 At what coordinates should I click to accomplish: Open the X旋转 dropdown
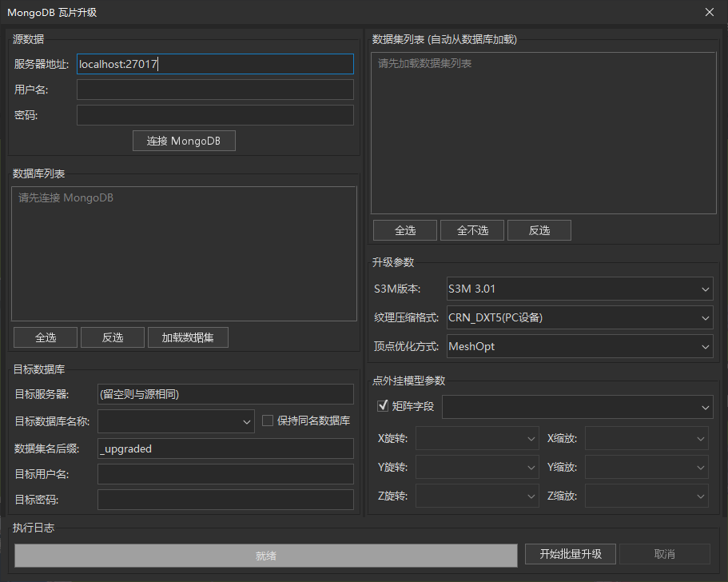[x=477, y=438]
